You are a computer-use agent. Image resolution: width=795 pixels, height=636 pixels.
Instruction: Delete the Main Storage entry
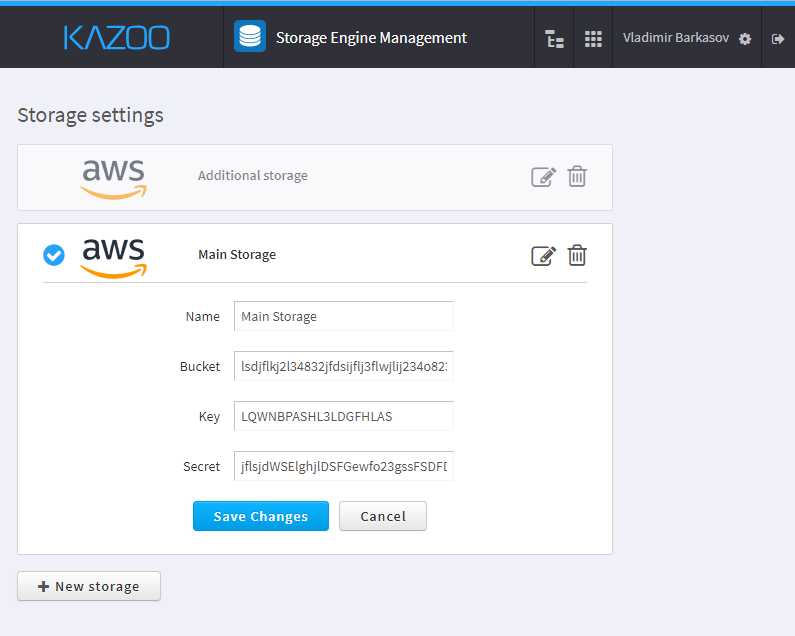click(x=577, y=255)
